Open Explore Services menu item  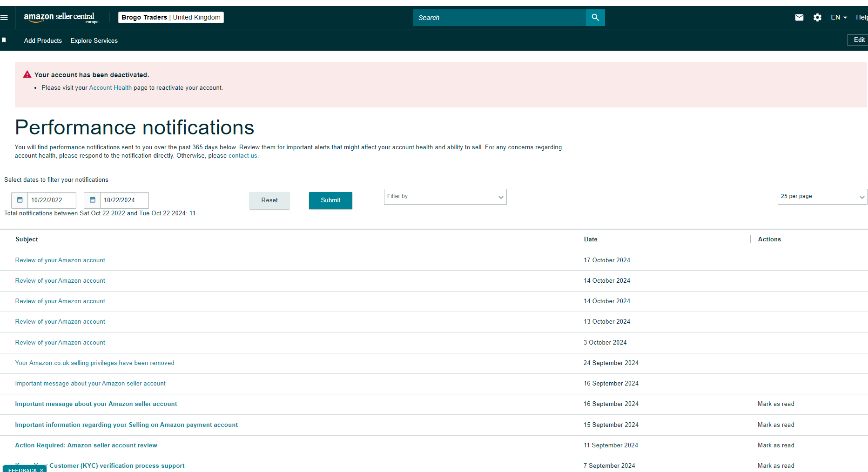pos(94,40)
